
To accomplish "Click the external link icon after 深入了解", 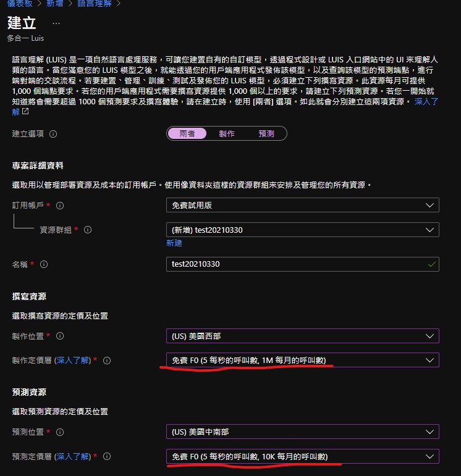I will click(25, 111).
